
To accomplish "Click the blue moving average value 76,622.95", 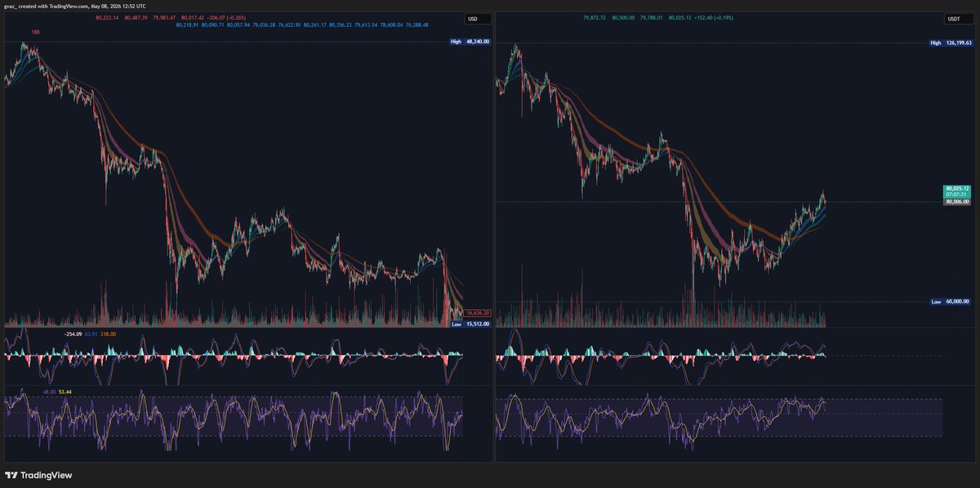I will (x=290, y=25).
